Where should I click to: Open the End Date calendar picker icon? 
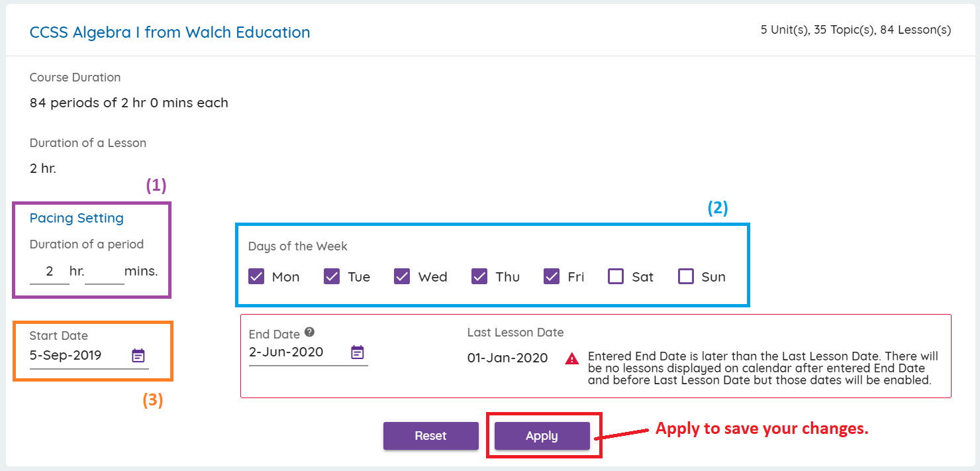click(358, 352)
